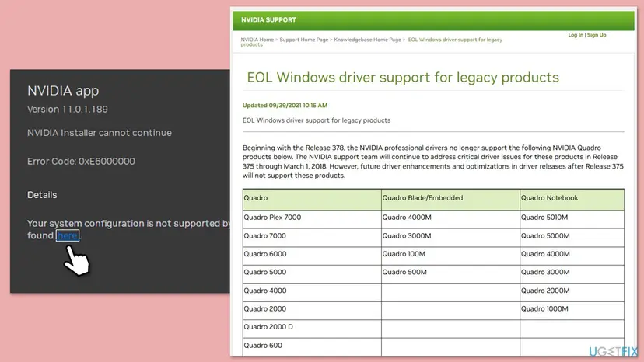This screenshot has width=644, height=362.
Task: Click the 'Error Code: 0xE6000000' text
Action: (x=81, y=162)
